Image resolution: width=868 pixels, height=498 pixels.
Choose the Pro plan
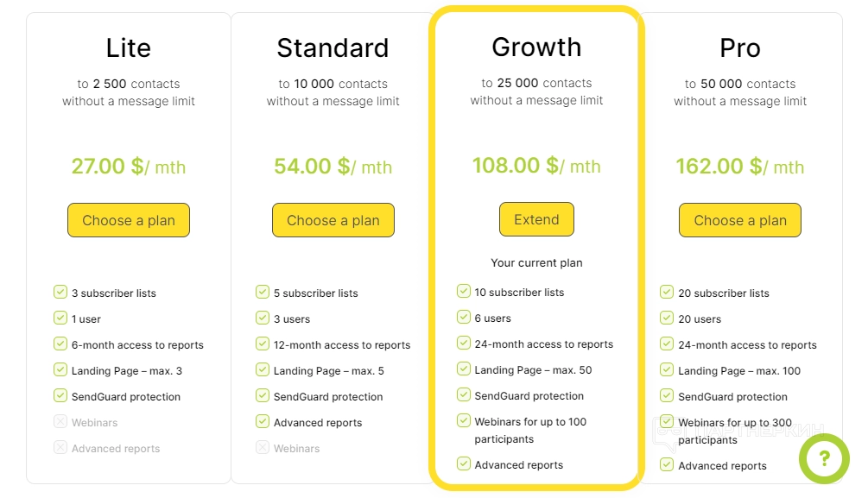740,220
